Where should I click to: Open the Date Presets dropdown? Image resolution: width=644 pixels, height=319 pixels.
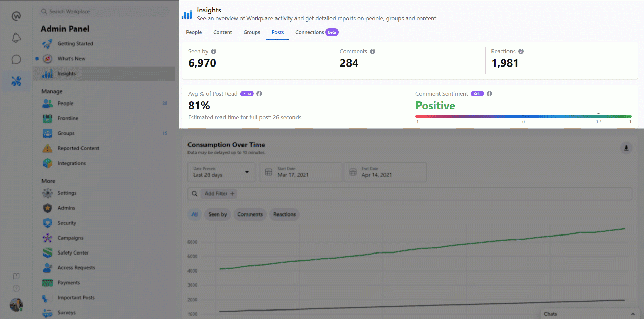(221, 172)
